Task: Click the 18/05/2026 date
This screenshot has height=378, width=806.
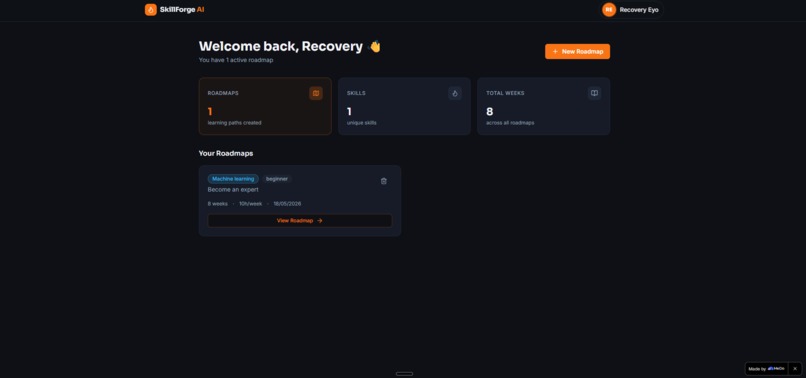Action: (287, 204)
